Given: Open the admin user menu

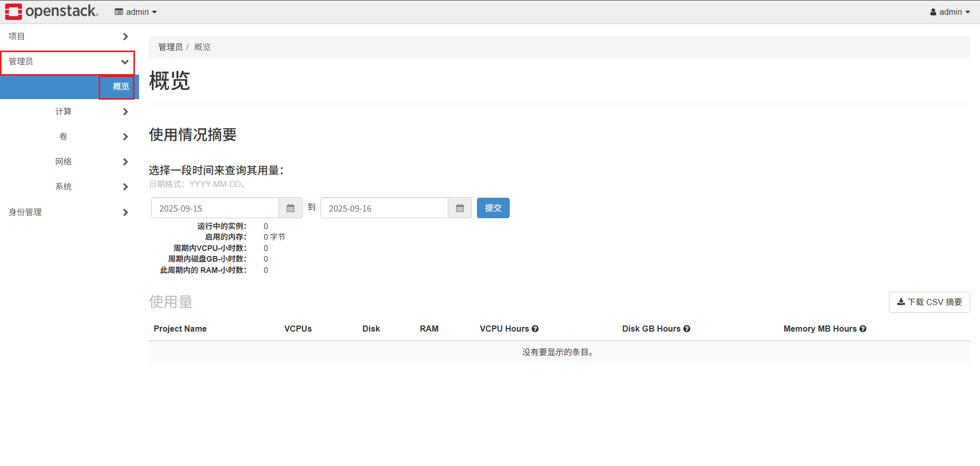Looking at the screenshot, I should [x=950, y=12].
